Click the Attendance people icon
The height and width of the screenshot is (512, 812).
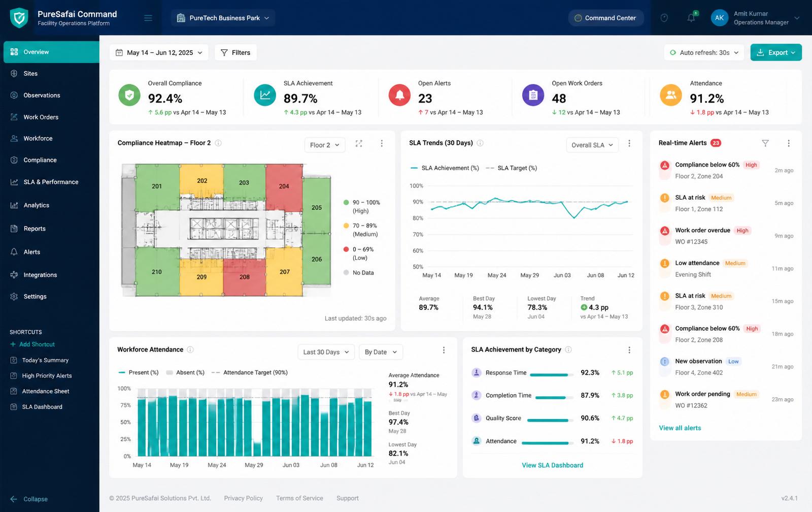click(671, 95)
